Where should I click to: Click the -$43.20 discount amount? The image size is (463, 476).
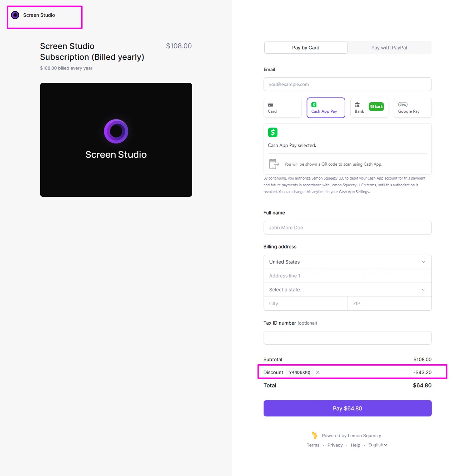[422, 372]
